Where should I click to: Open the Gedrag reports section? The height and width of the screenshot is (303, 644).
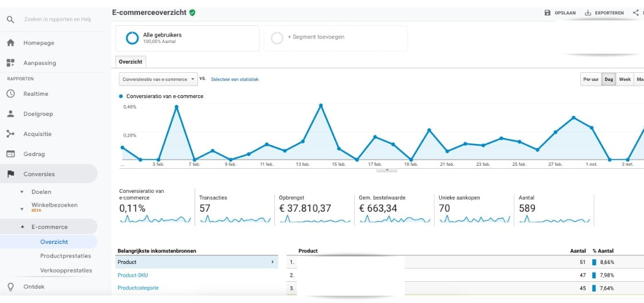point(34,154)
